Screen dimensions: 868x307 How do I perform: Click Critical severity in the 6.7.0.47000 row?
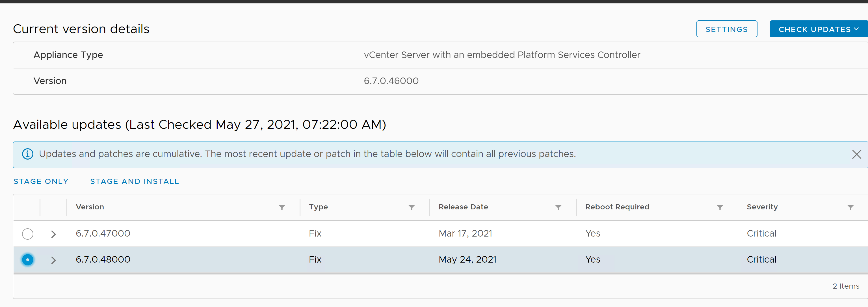coord(761,233)
